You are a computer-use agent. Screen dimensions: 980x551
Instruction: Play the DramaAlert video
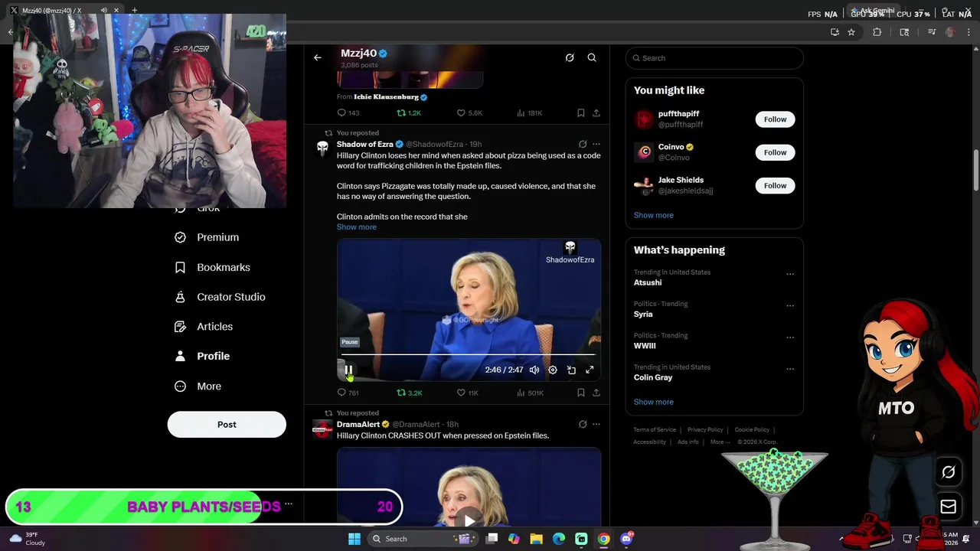click(469, 520)
